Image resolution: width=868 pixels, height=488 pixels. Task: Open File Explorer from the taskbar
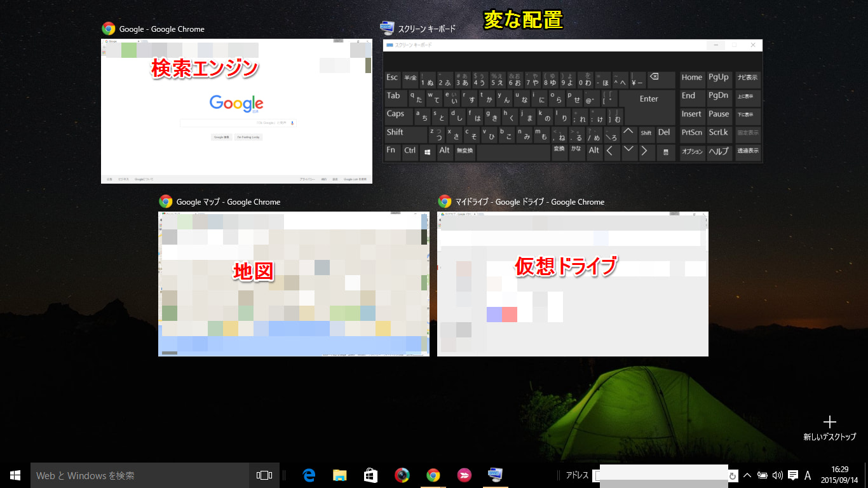click(x=340, y=475)
